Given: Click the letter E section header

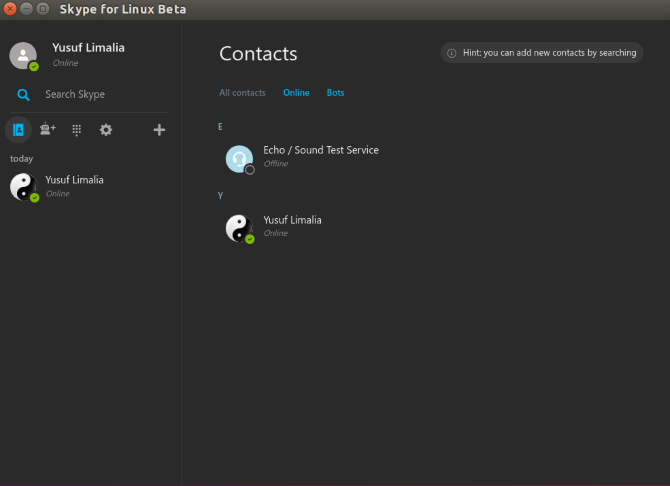Looking at the screenshot, I should [x=220, y=127].
